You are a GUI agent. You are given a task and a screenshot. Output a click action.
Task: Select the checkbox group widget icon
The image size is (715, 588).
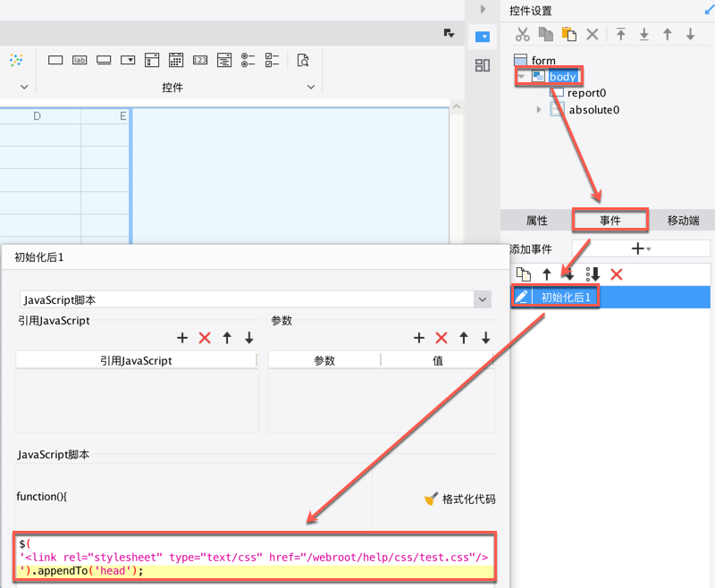273,60
